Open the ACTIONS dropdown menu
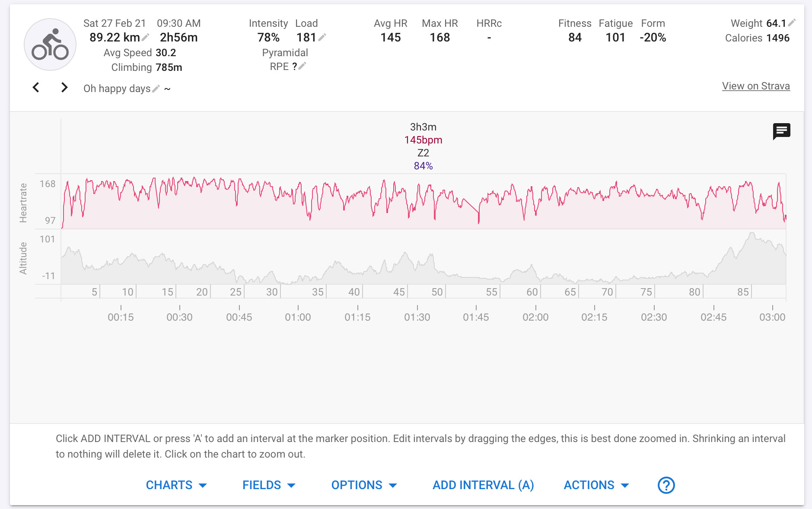Image resolution: width=812 pixels, height=509 pixels. [596, 485]
